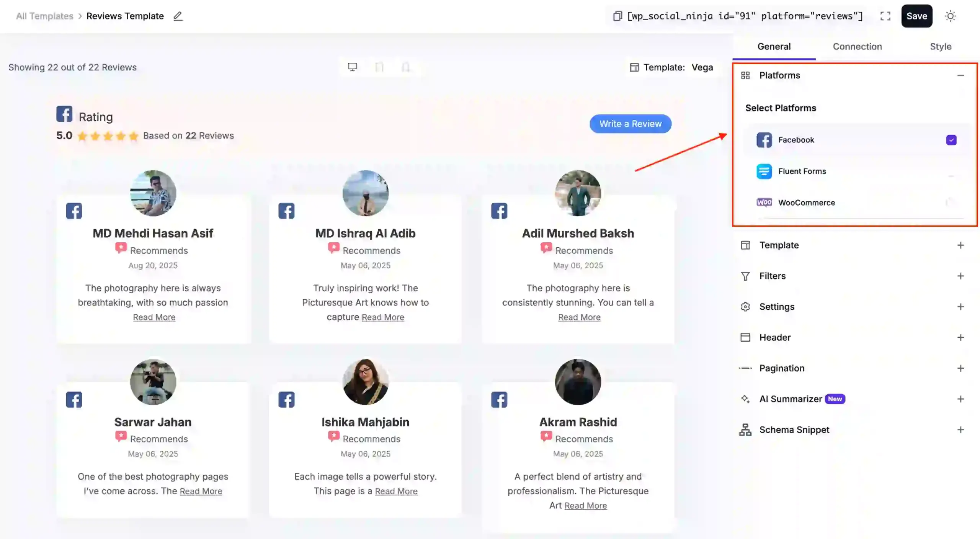Click the copy shortcode icon

coord(617,16)
